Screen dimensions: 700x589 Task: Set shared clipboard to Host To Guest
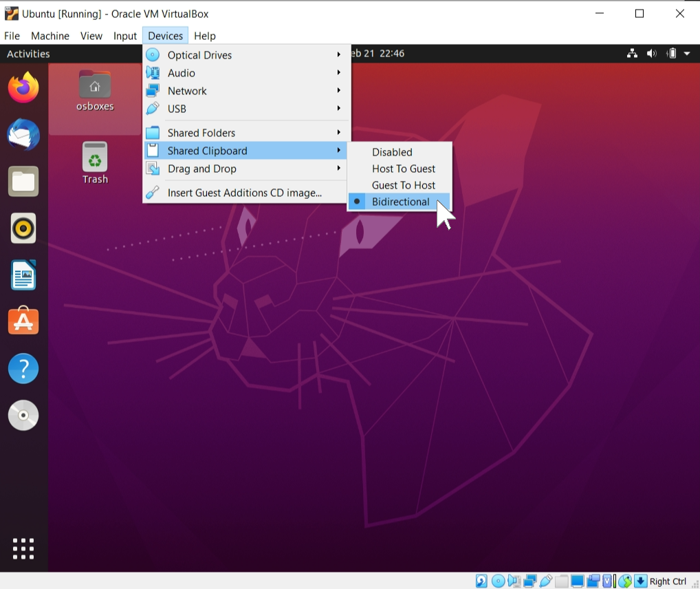pos(400,169)
